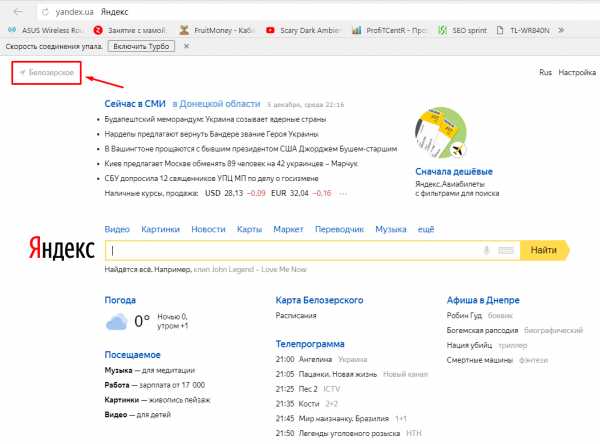The image size is (600, 444).
Task: Read news about Бандере звание Героя
Action: (211, 134)
